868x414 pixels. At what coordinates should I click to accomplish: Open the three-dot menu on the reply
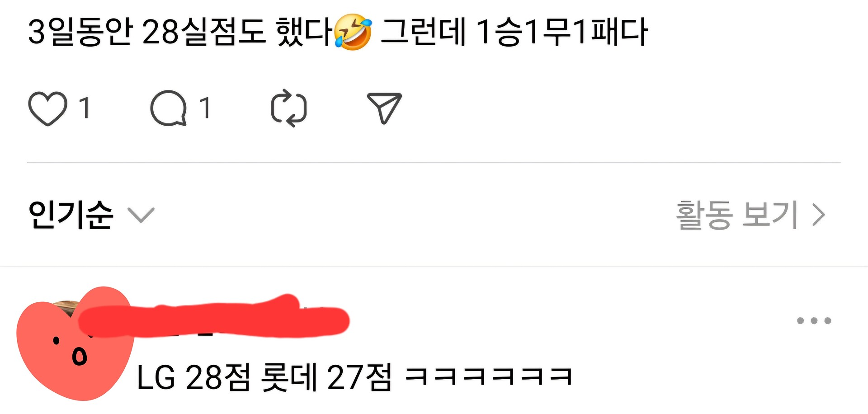814,321
